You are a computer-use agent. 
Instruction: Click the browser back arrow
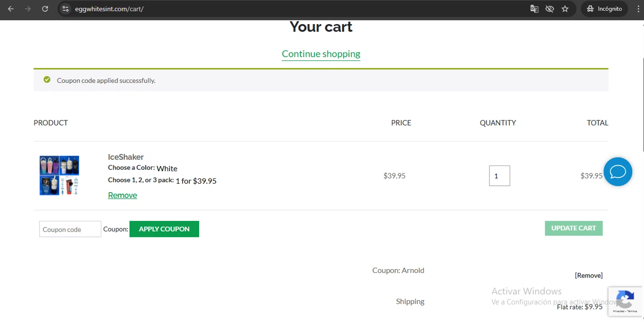(x=11, y=9)
